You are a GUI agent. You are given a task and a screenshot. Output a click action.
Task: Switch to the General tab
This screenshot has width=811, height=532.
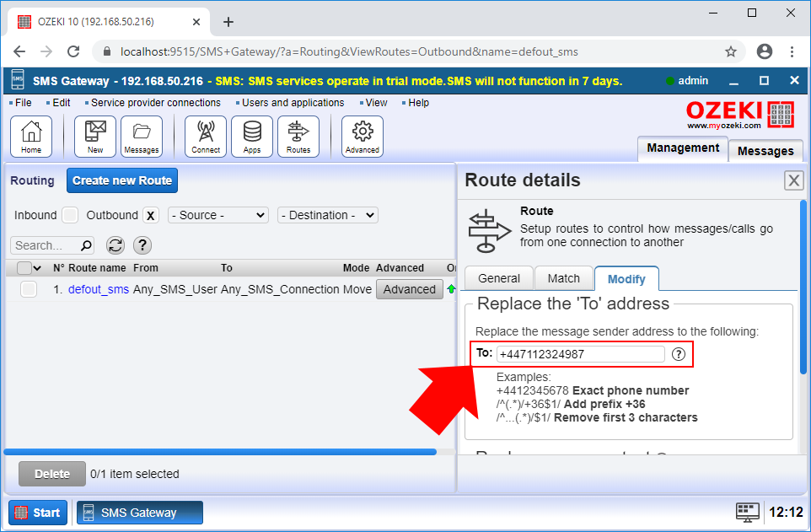click(498, 278)
